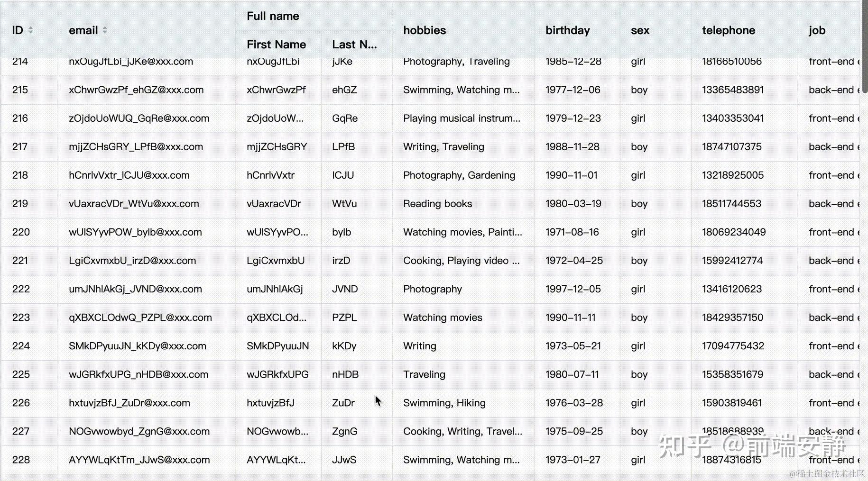
Task: Select birthday cell 1990-11-11
Action: [570, 318]
